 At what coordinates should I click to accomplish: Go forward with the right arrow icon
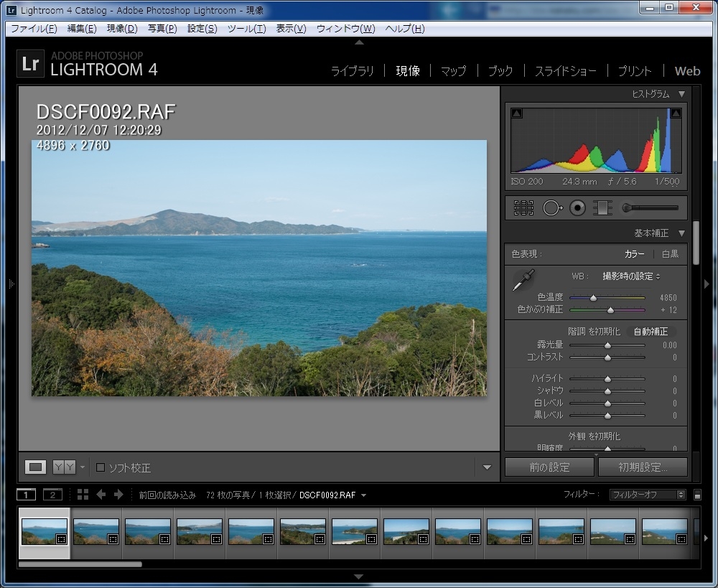(x=118, y=495)
